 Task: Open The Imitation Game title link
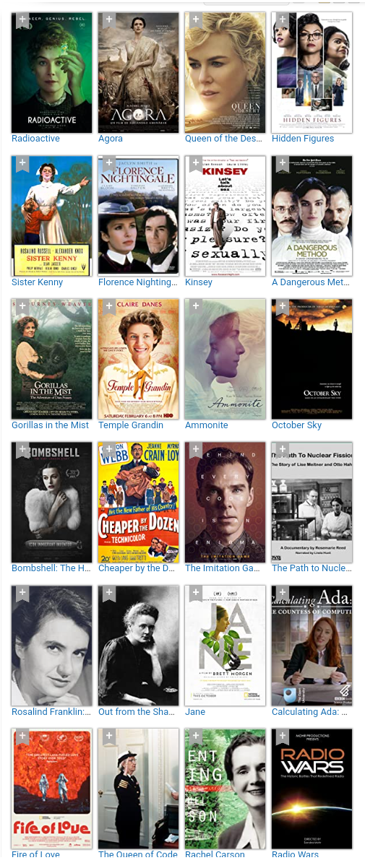[x=223, y=568]
